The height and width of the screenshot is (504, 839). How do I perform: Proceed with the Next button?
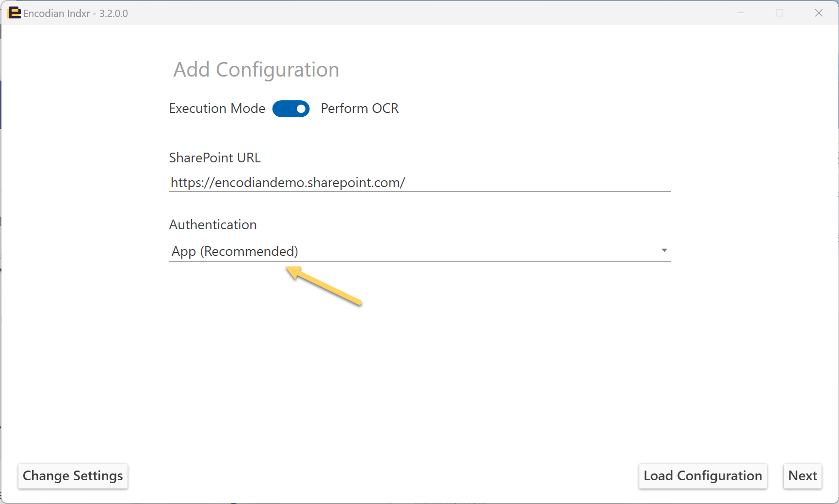point(803,476)
